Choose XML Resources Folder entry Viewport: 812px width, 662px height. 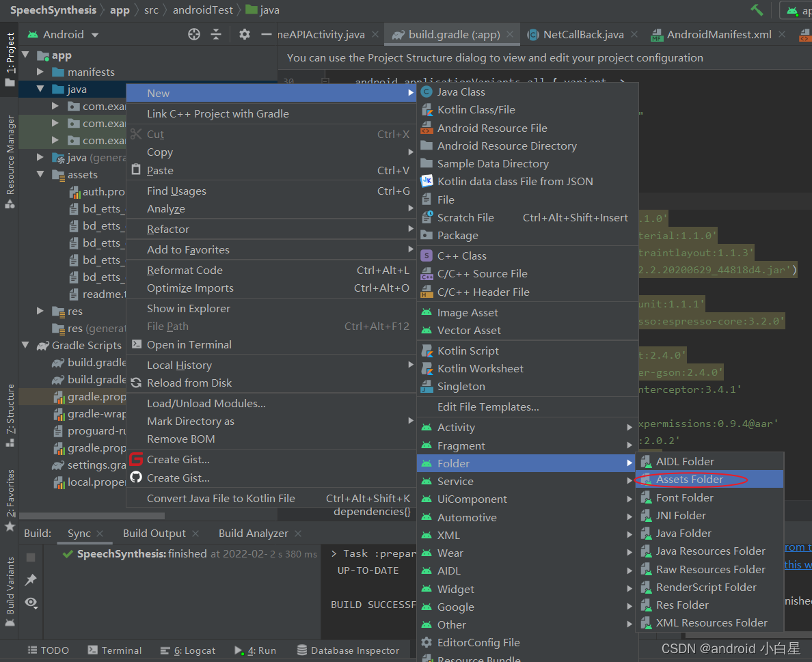[709, 623]
